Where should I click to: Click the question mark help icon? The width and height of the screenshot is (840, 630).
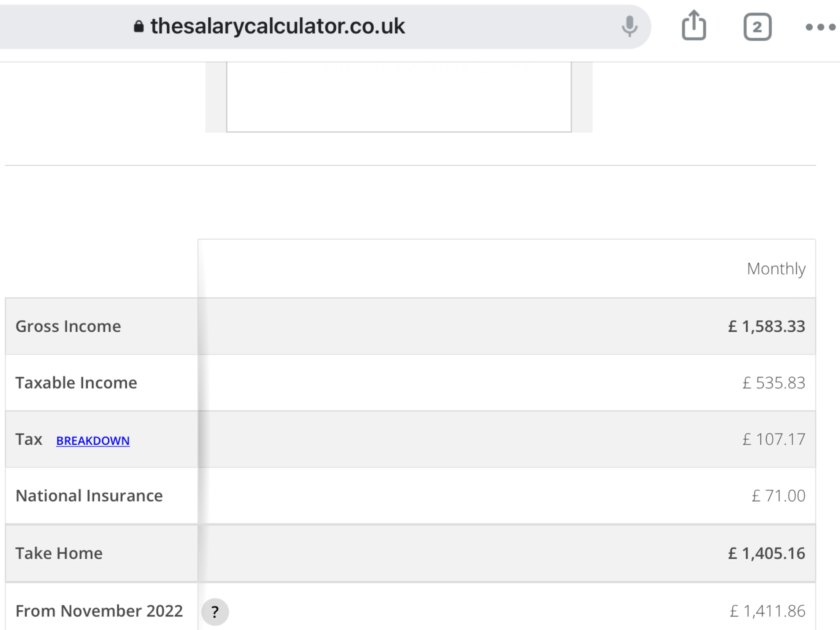click(215, 612)
